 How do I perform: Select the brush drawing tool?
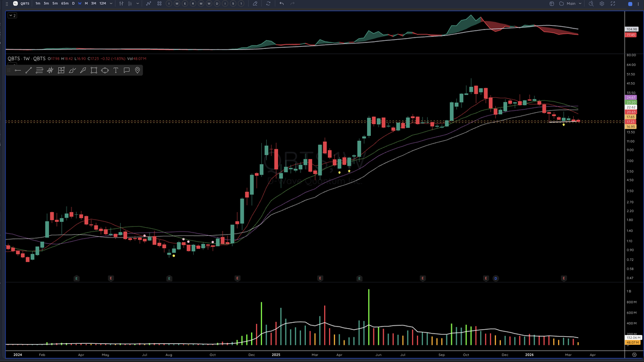click(72, 70)
